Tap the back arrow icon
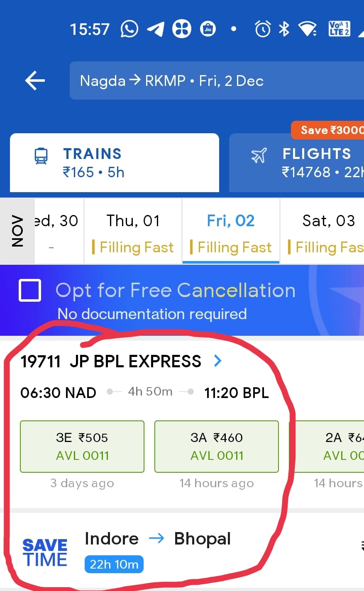 pos(35,81)
